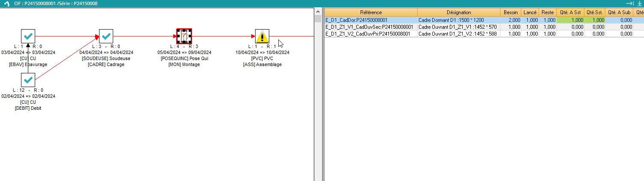Select the Pose Qui Montage hourglass node
This screenshot has height=181, width=644.
184,36
